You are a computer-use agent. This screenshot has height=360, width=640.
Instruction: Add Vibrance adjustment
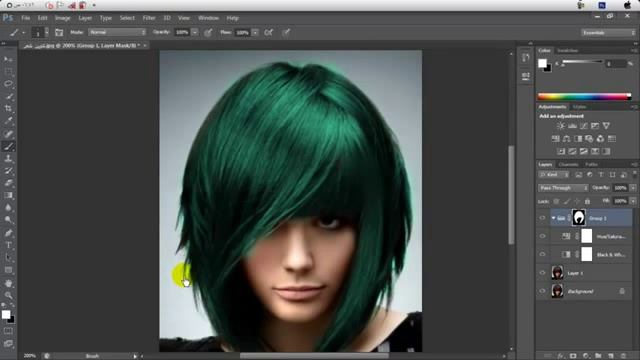pos(606,126)
